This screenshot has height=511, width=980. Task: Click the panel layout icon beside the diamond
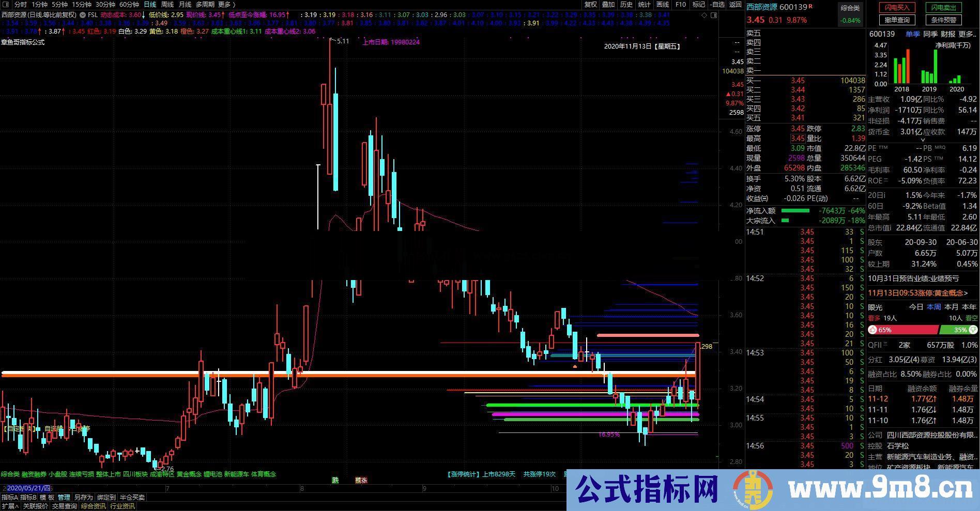(x=714, y=16)
